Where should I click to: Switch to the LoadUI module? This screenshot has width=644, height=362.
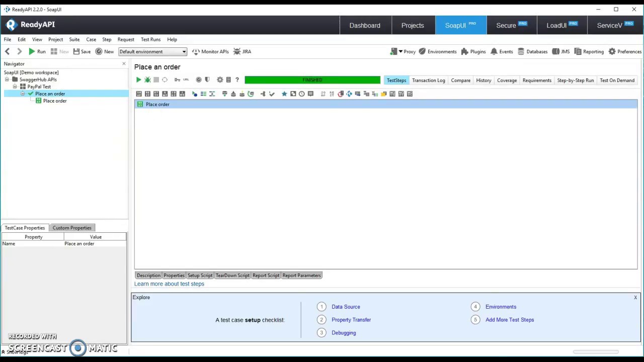tap(562, 25)
